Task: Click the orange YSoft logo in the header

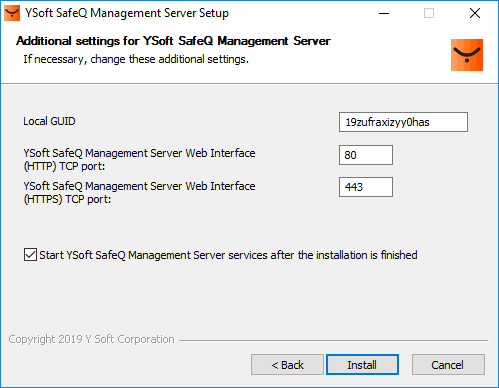Action: click(467, 55)
